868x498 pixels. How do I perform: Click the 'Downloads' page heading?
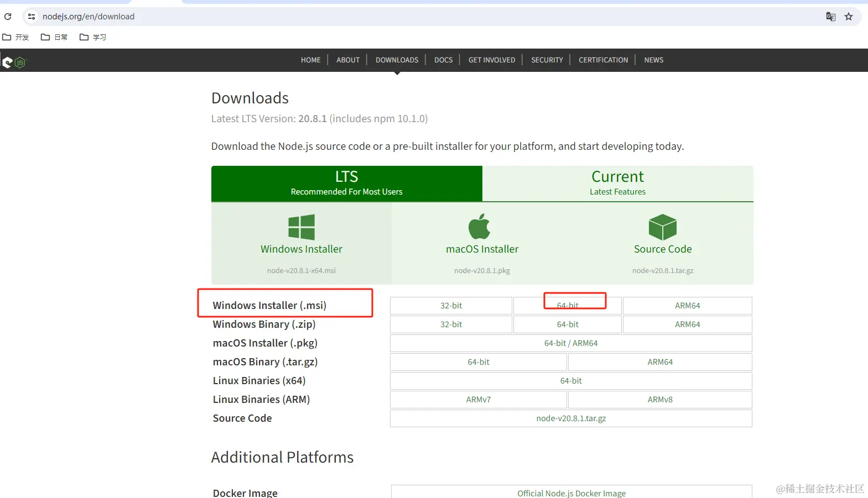pos(250,98)
